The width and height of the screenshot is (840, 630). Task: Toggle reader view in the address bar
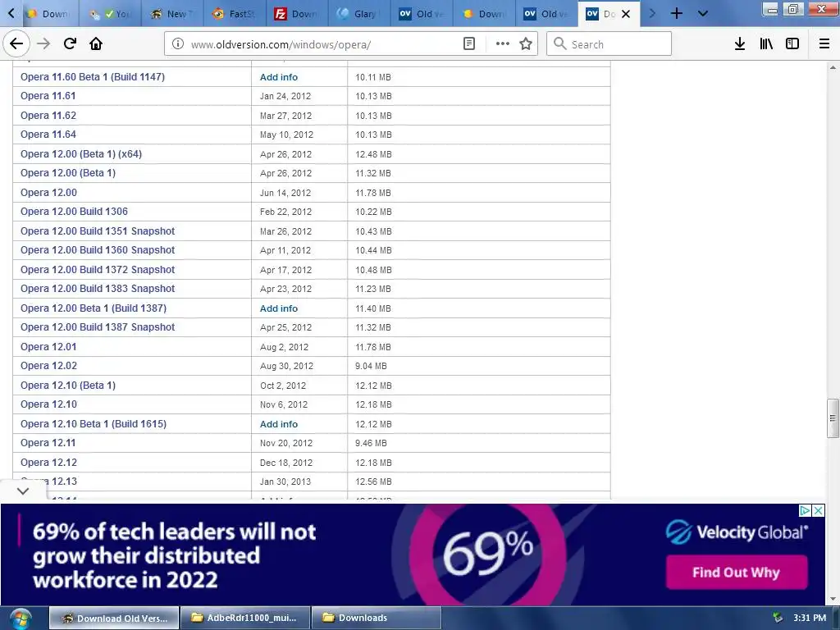(468, 44)
